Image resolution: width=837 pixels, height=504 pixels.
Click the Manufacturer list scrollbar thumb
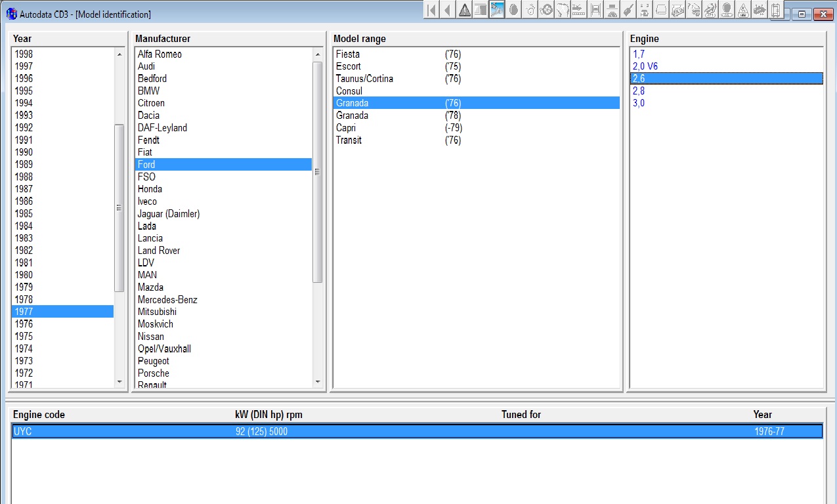[318, 172]
